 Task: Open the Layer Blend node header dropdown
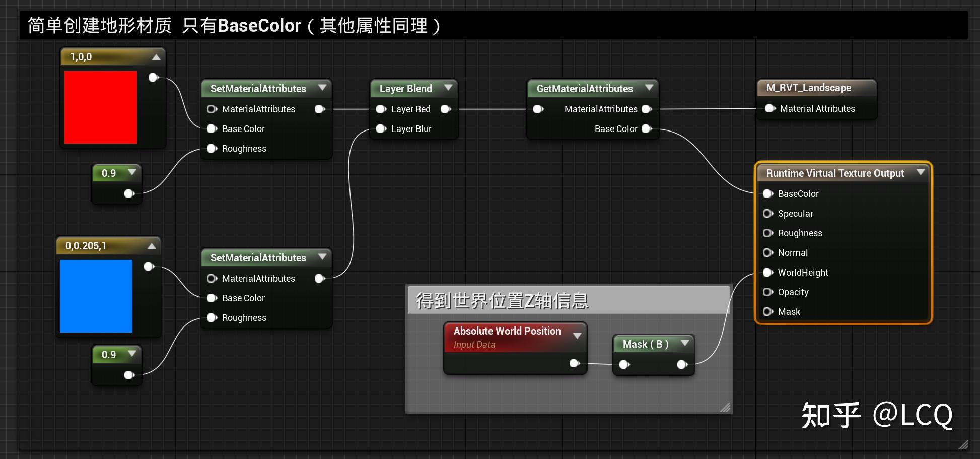pos(448,88)
